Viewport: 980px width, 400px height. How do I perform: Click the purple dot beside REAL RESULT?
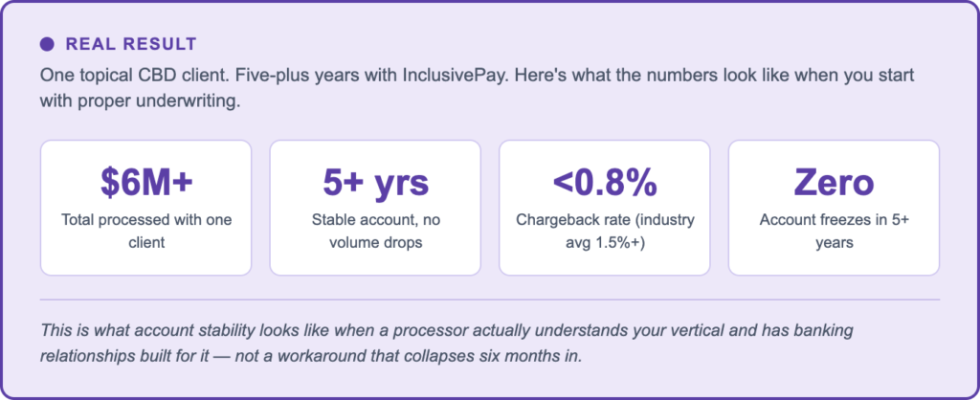coord(47,44)
